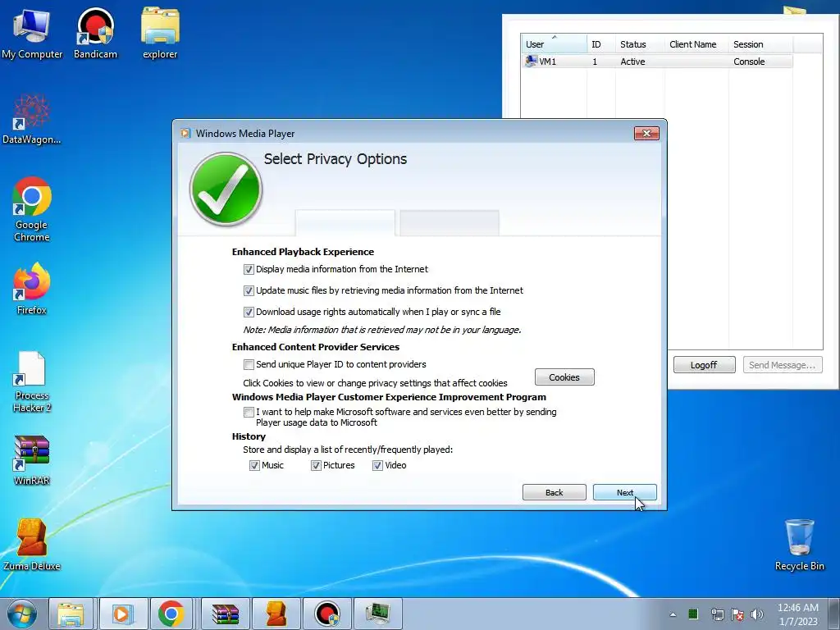Click the Windows Media Player title icon
Screen dimensions: 840x630
point(186,134)
